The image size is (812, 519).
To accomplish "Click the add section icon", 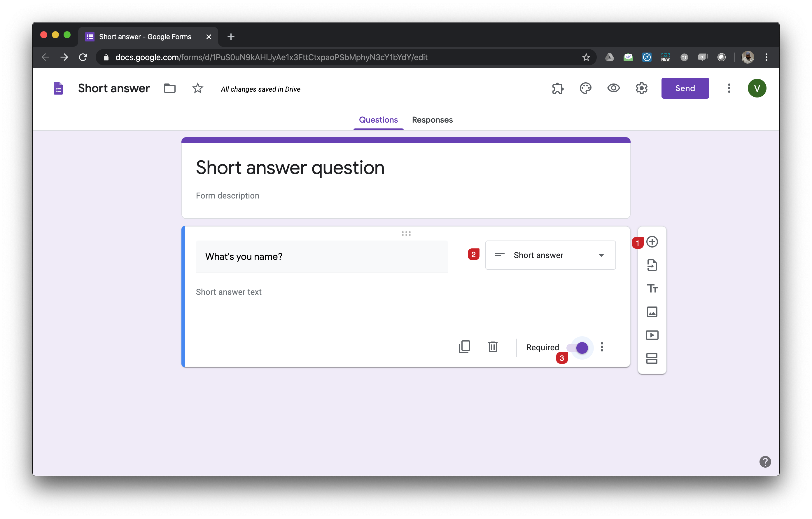I will pos(651,358).
